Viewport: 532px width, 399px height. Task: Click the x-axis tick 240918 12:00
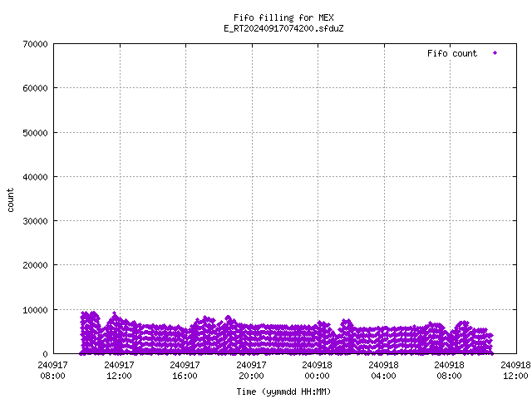click(515, 370)
